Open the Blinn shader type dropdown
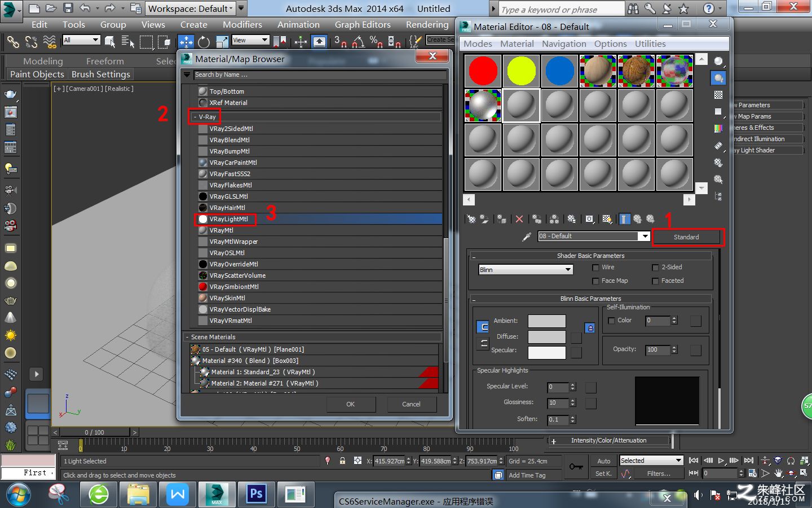This screenshot has width=812, height=508. click(x=526, y=270)
